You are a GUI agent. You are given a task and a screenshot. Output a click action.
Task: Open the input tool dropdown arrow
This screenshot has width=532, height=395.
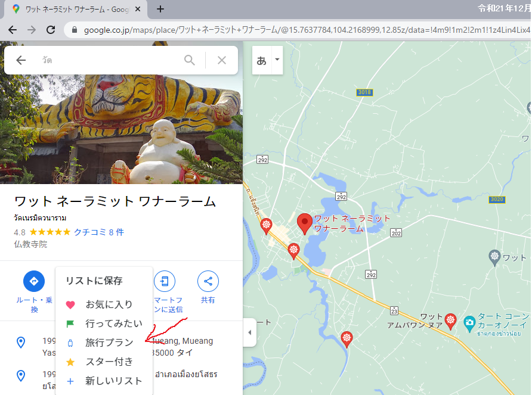pyautogui.click(x=277, y=60)
